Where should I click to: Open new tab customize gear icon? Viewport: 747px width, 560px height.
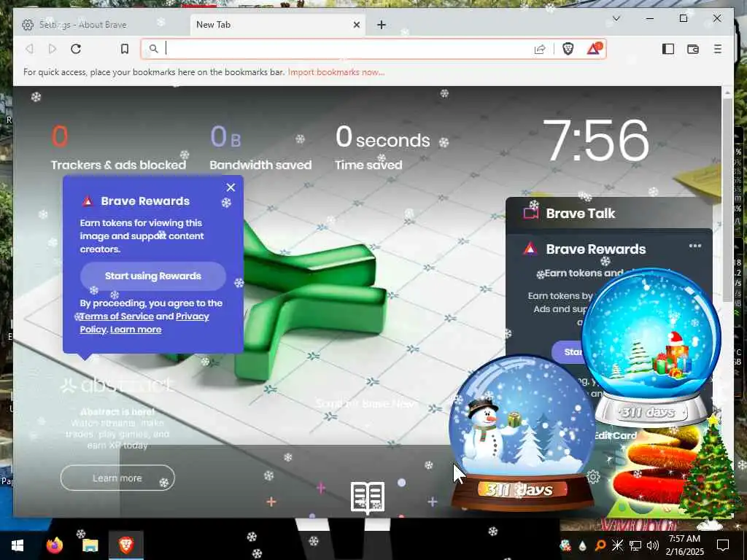coord(593,477)
